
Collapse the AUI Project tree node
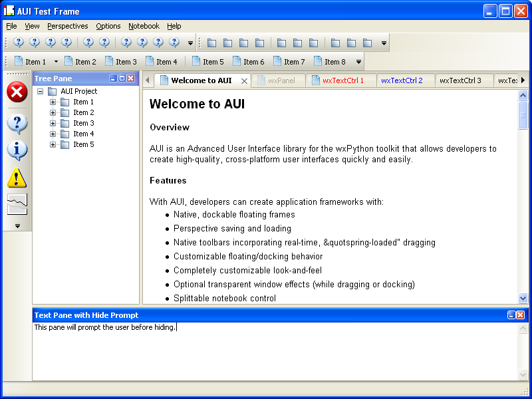point(41,92)
